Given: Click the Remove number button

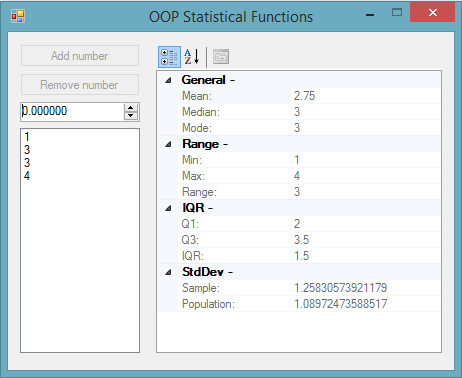Looking at the screenshot, I should [x=80, y=85].
